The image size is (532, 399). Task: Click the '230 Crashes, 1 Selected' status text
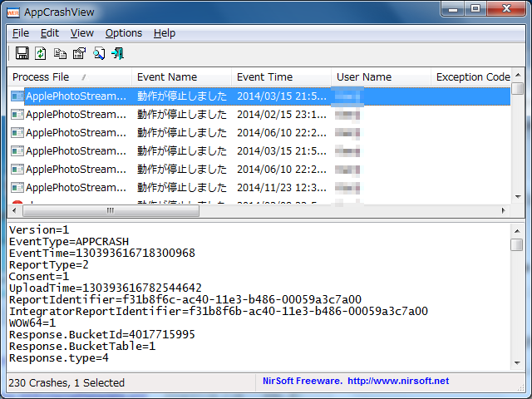point(66,382)
